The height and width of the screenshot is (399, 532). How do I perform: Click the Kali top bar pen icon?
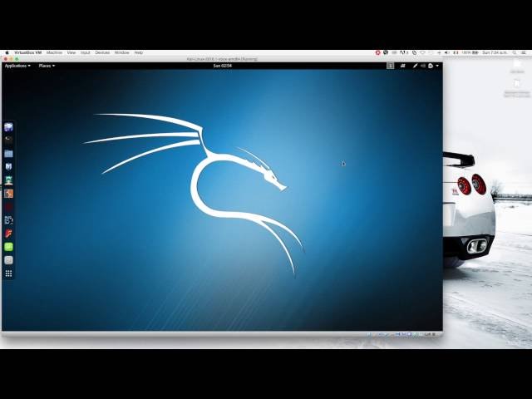pos(415,66)
